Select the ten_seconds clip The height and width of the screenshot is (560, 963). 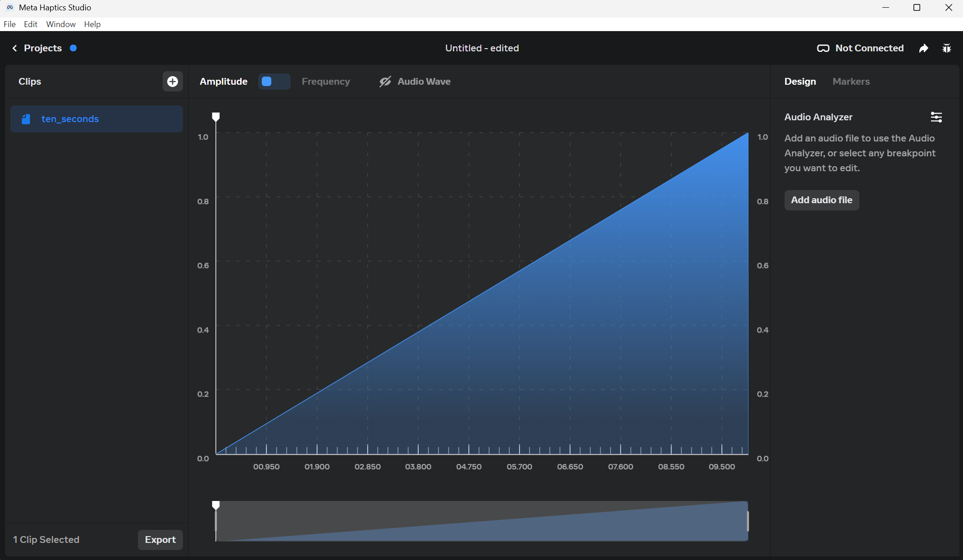[x=96, y=119]
